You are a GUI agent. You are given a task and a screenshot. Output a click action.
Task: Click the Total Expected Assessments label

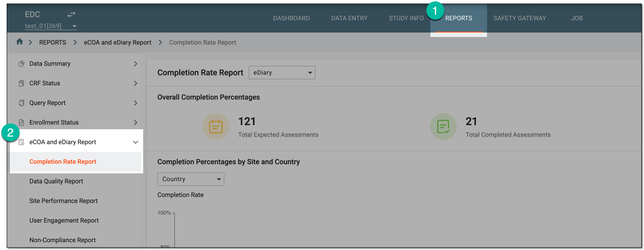pyautogui.click(x=278, y=135)
